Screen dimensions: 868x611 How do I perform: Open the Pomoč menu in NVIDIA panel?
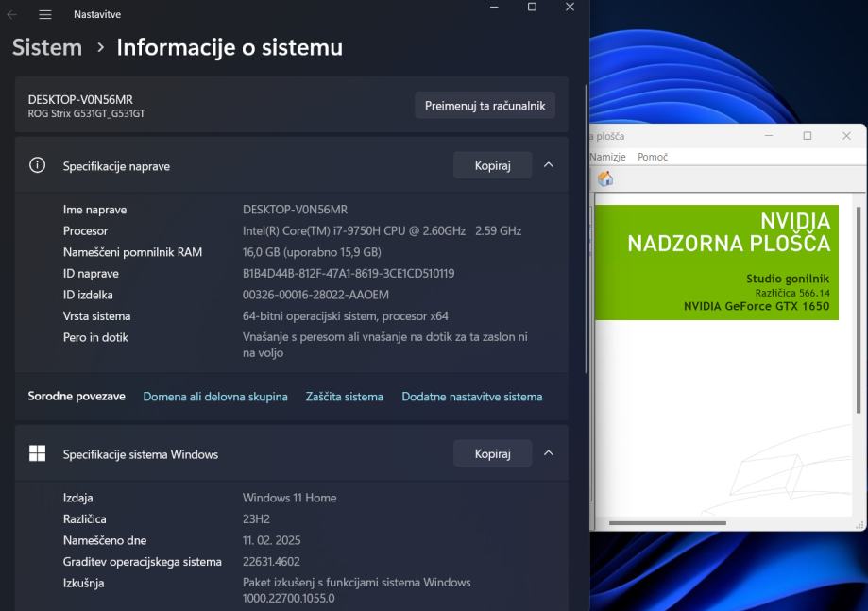click(653, 157)
